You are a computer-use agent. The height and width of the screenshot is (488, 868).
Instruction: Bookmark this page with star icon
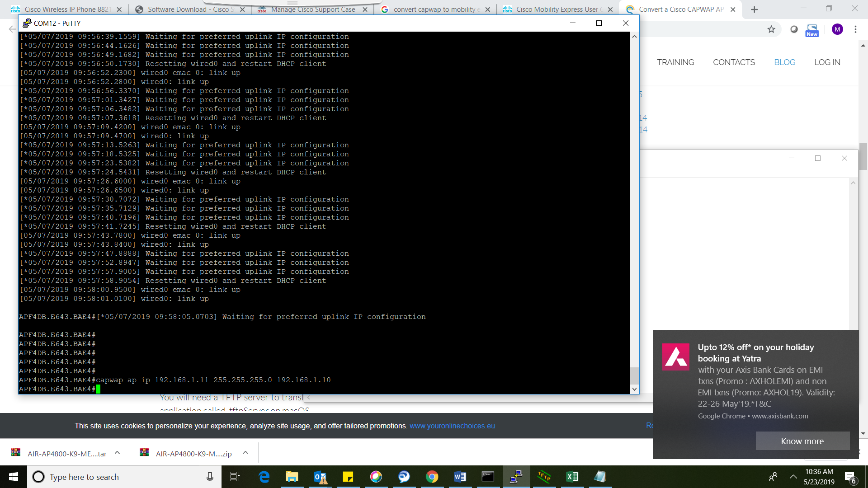tap(771, 29)
